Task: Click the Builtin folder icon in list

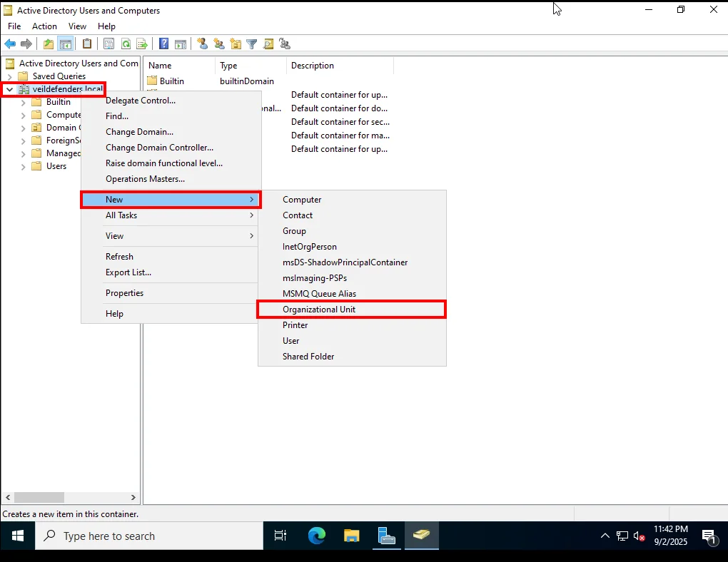Action: [152, 81]
